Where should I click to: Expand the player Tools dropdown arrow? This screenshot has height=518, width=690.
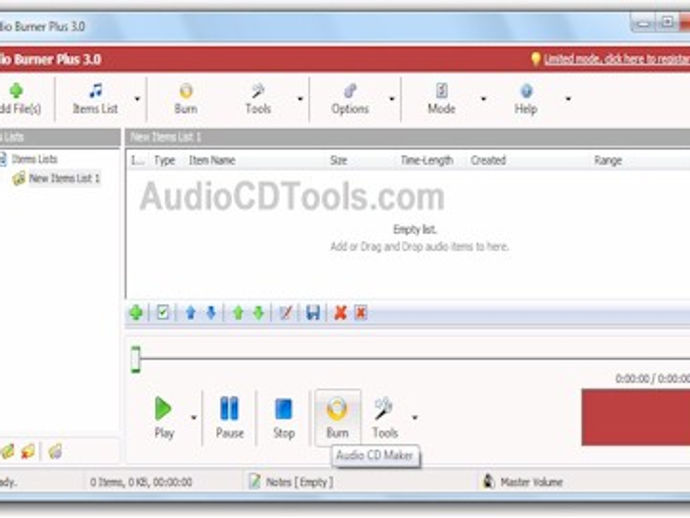(415, 417)
